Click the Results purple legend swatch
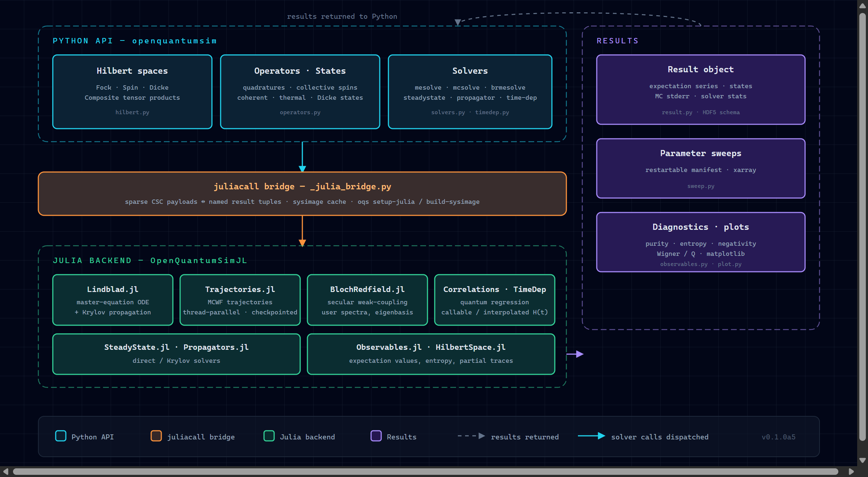Screen dimensions: 868x477 (376, 436)
